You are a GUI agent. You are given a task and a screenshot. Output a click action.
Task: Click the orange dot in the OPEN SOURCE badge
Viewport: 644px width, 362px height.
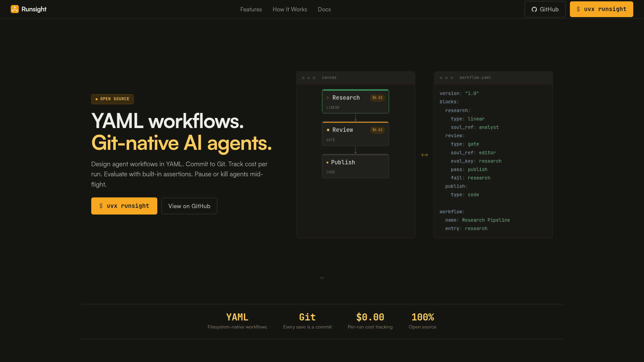97,99
